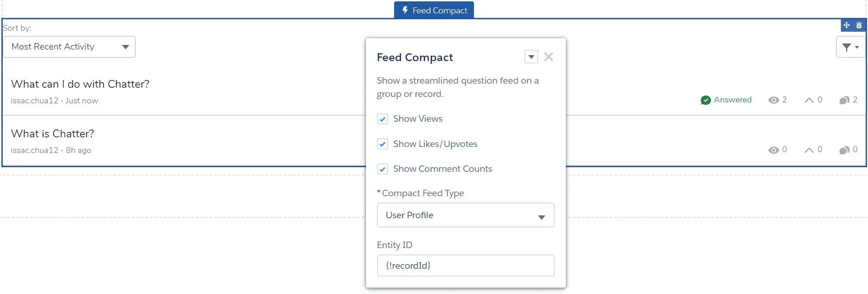Click comment bubble icon on 'What is Chatter?'

coord(844,150)
